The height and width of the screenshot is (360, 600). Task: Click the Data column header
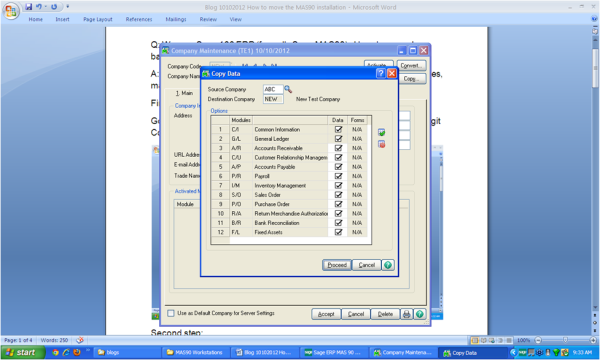pos(338,120)
